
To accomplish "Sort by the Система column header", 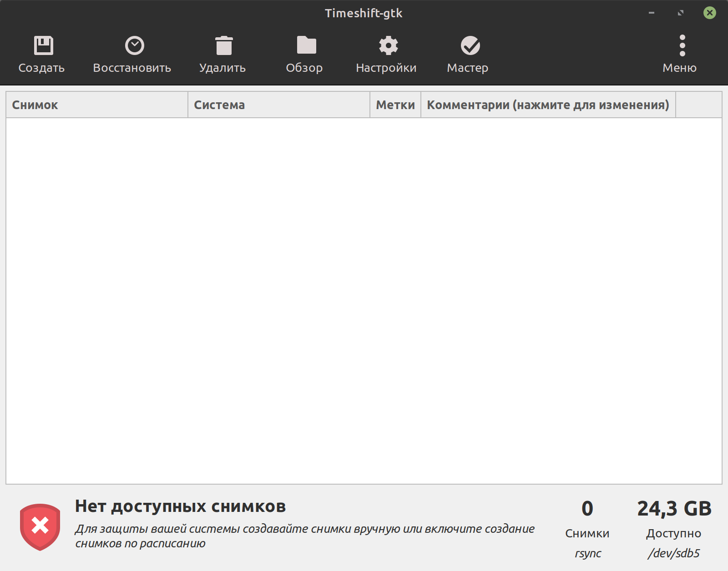I will point(279,105).
